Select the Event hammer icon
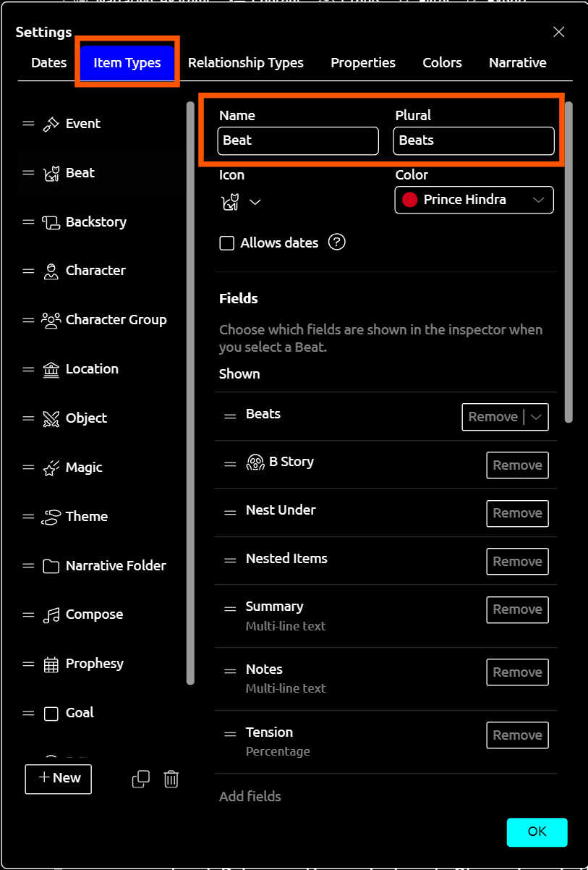Screen dimensions: 588x870 point(51,124)
